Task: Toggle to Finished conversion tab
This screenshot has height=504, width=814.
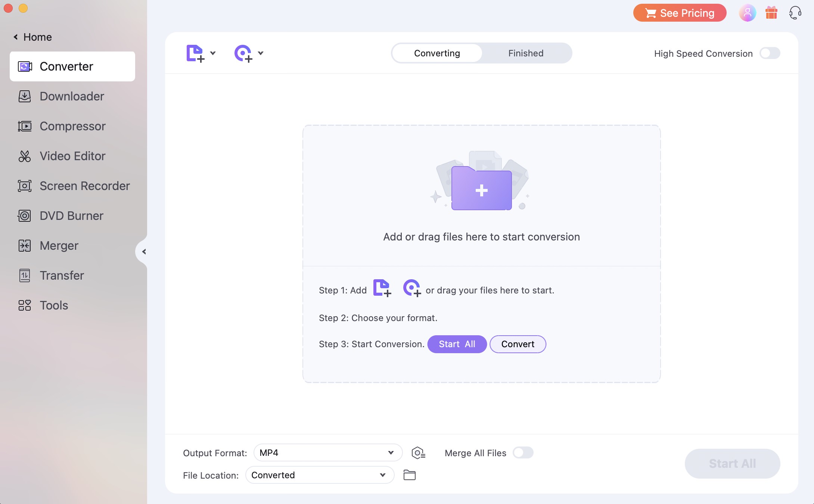Action: click(525, 52)
